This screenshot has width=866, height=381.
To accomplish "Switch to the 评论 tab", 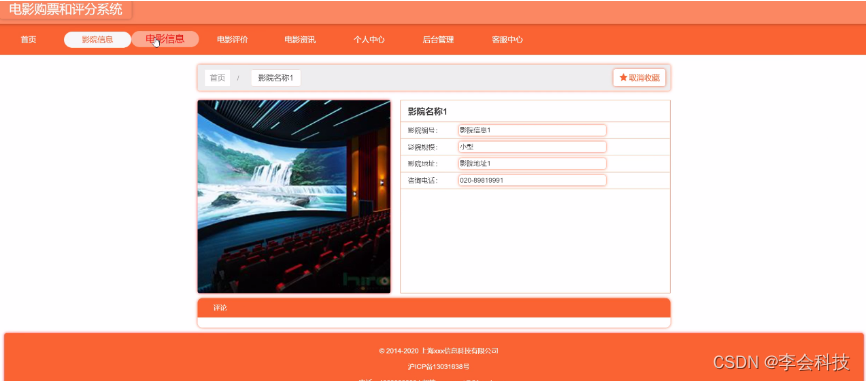I will 220,308.
